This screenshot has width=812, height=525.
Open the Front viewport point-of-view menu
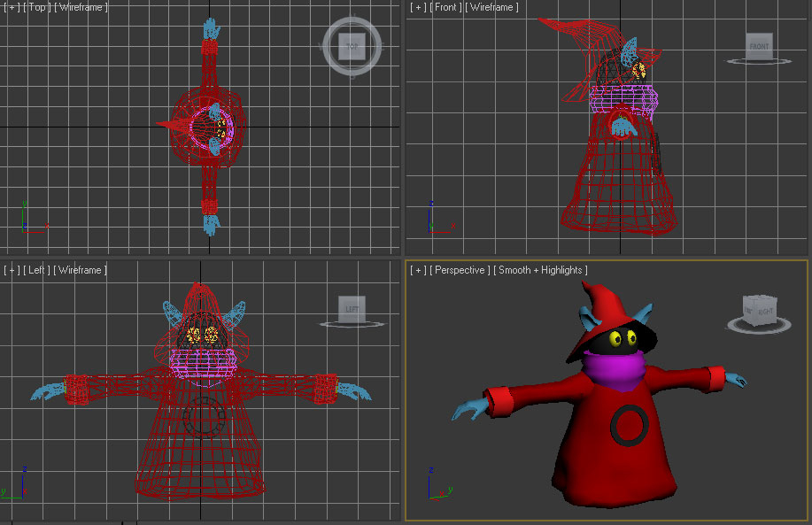tap(446, 6)
